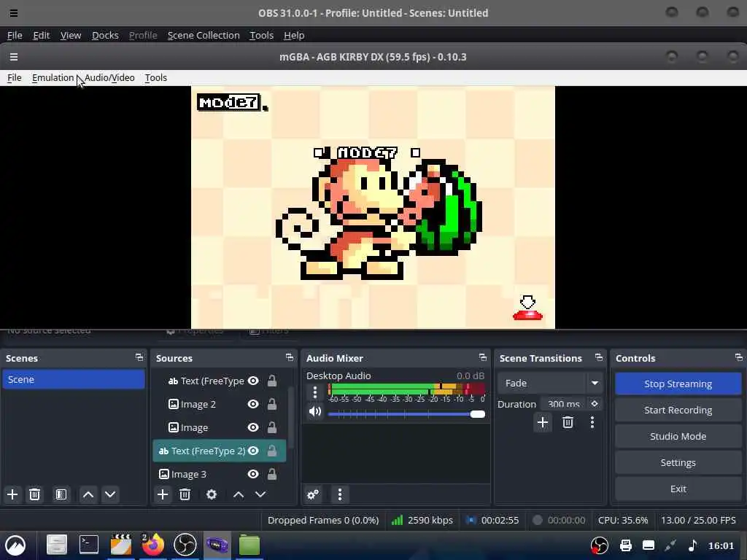Add a configurable transition with plus icon

pyautogui.click(x=542, y=422)
